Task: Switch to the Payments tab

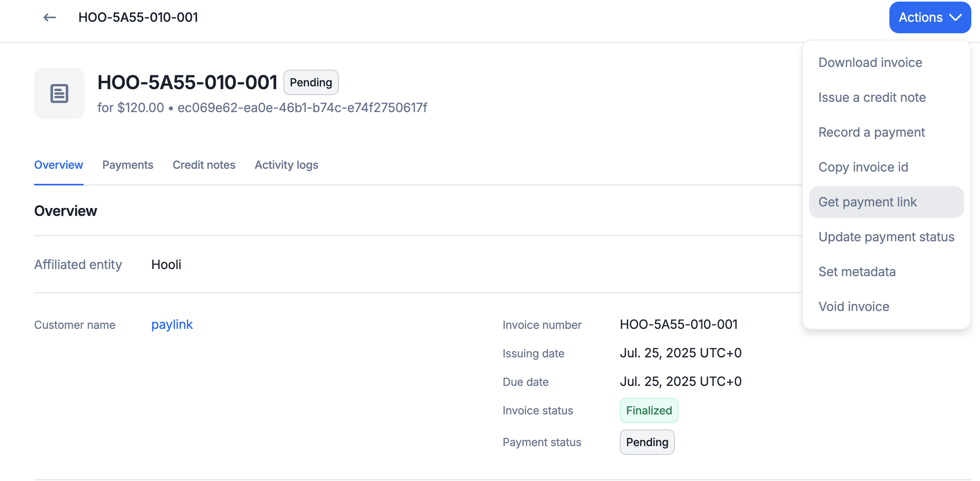Action: pos(127,165)
